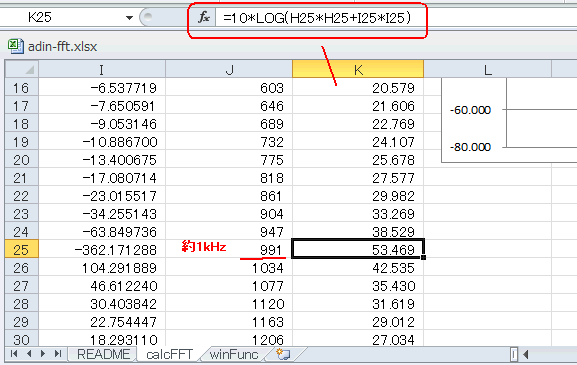
Task: Click the horizontal scrollbar left arrow
Action: point(526,354)
